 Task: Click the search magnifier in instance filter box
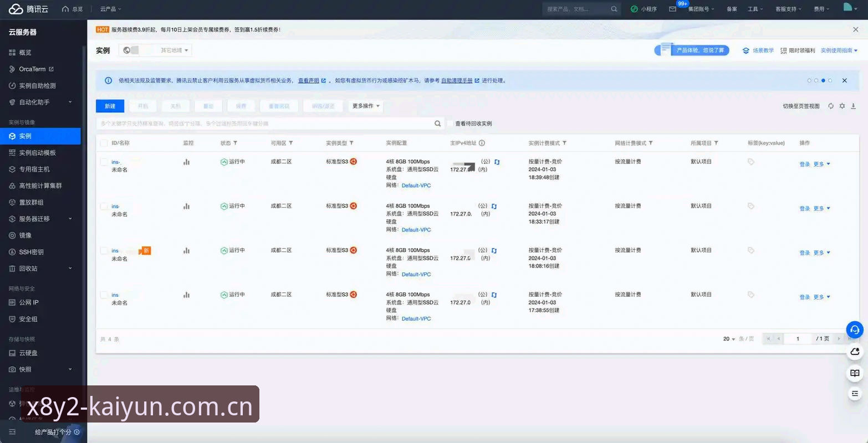pos(438,123)
